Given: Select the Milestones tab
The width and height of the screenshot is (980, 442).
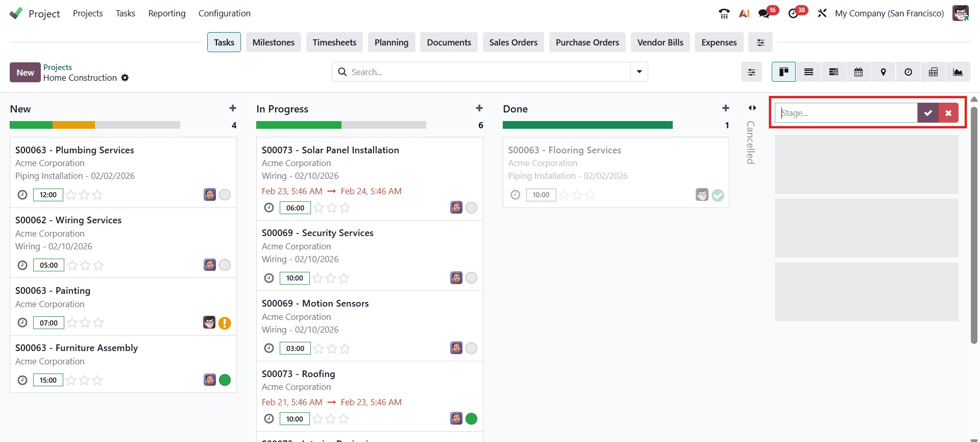Looking at the screenshot, I should tap(274, 42).
